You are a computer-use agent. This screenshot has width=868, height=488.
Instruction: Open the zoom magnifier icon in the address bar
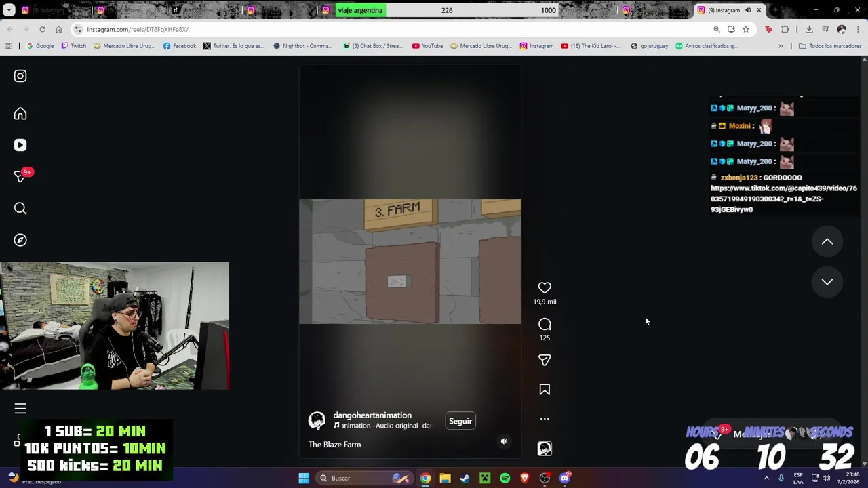click(717, 29)
